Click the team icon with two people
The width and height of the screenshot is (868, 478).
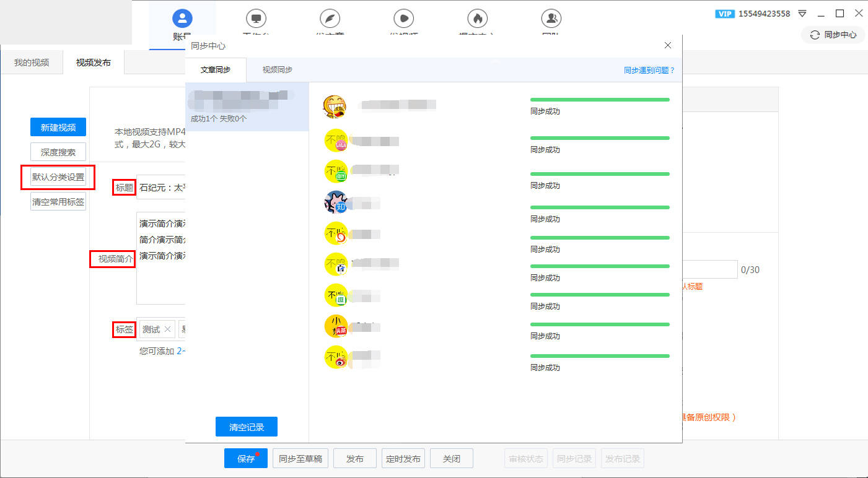point(551,19)
